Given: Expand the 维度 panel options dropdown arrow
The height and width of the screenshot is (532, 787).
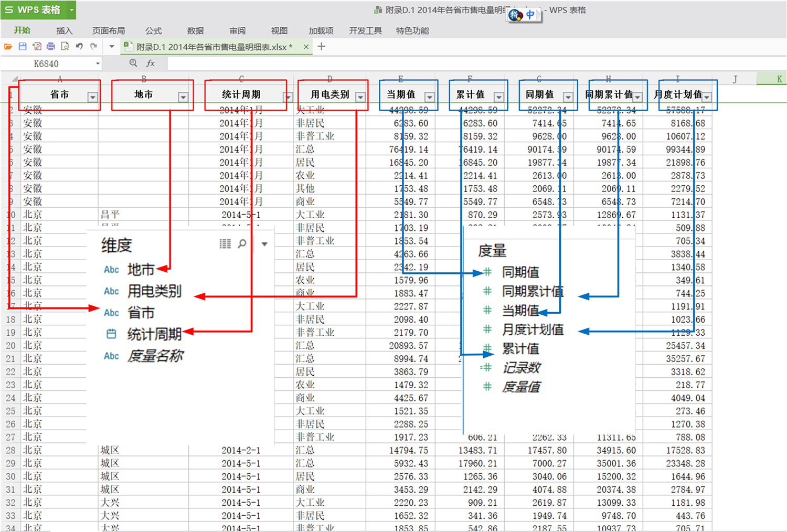Looking at the screenshot, I should (264, 243).
